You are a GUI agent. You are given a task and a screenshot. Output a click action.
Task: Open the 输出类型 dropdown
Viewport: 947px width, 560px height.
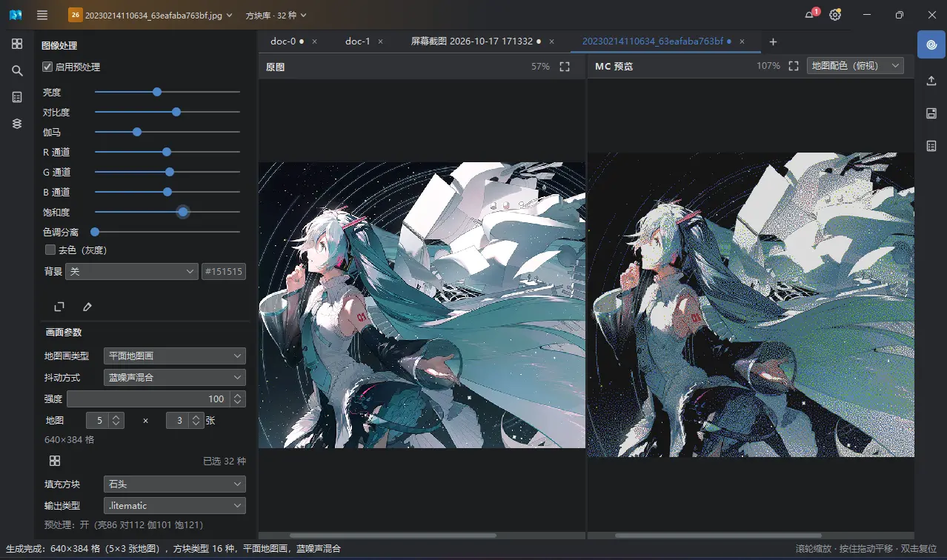[174, 505]
